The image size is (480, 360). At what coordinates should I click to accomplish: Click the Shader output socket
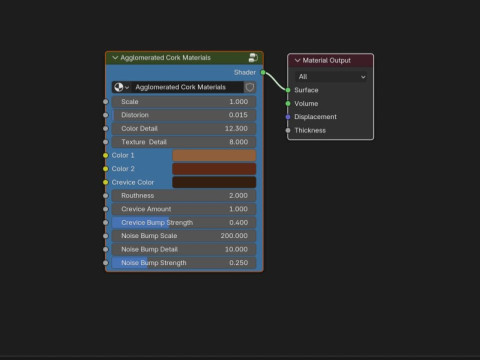263,72
